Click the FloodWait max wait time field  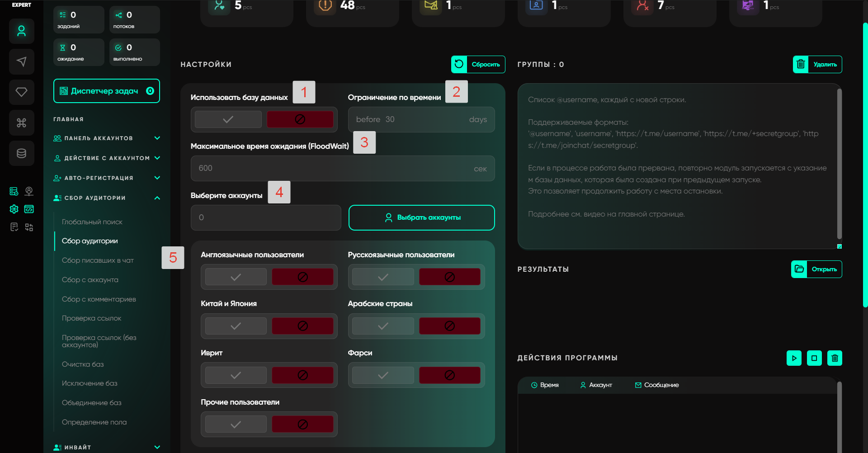tap(335, 168)
